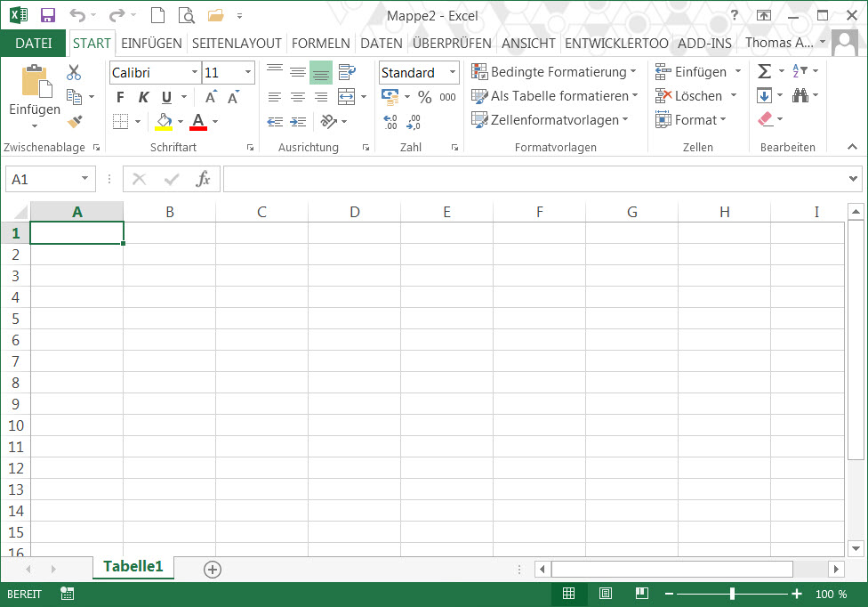Screen dimensions: 868x607
Task: Switch to the ANSICHT tab
Action: tap(528, 44)
